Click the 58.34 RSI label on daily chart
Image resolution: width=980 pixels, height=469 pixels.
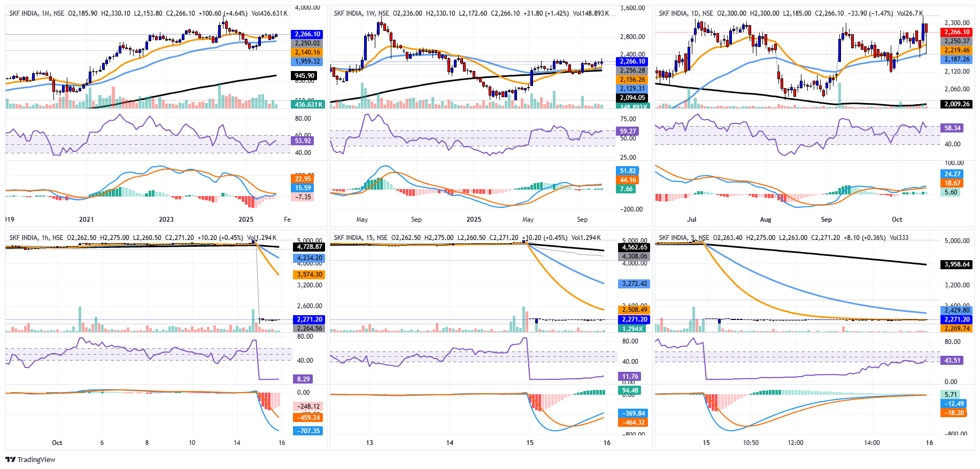tap(952, 128)
